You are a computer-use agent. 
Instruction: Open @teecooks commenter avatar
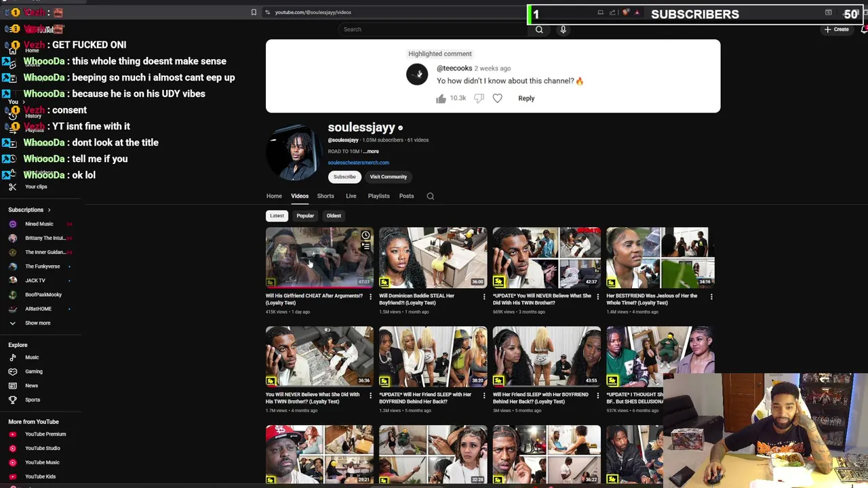(417, 75)
